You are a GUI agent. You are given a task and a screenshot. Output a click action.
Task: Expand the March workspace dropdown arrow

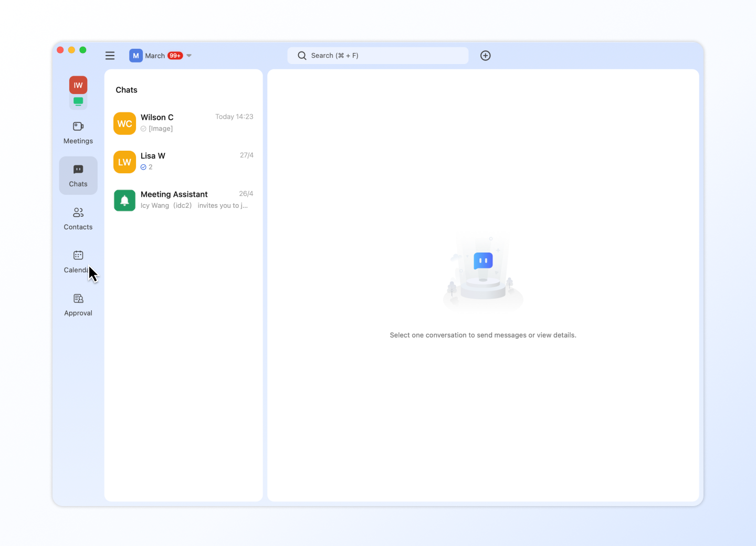tap(189, 56)
